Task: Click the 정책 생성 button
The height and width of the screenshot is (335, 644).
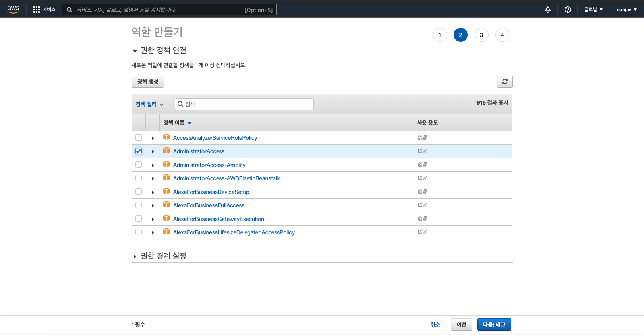Action: click(x=148, y=81)
